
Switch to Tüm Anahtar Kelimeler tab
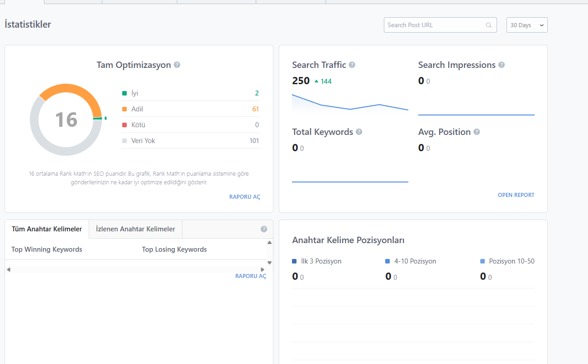click(x=47, y=229)
